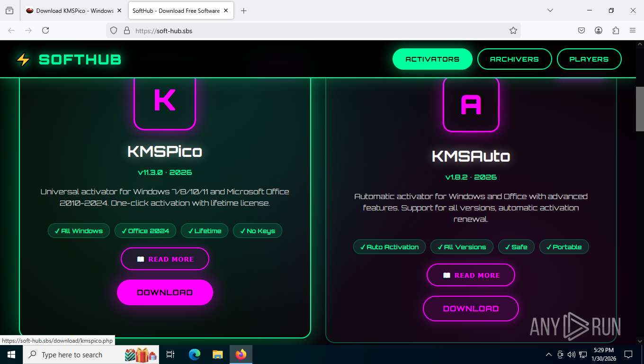Viewport: 644px width, 364px height.
Task: Open the tracking protection shield icon
Action: pyautogui.click(x=114, y=30)
